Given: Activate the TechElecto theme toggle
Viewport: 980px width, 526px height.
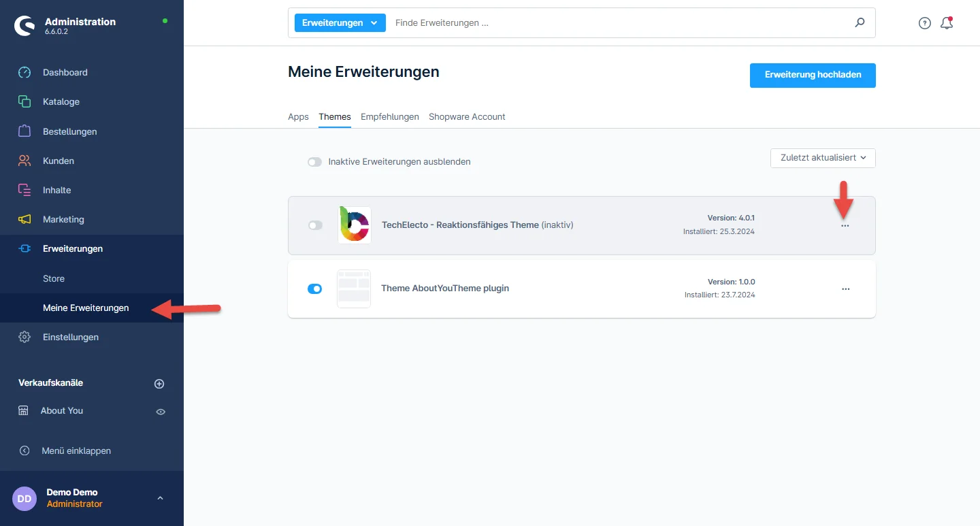Looking at the screenshot, I should click(x=315, y=225).
